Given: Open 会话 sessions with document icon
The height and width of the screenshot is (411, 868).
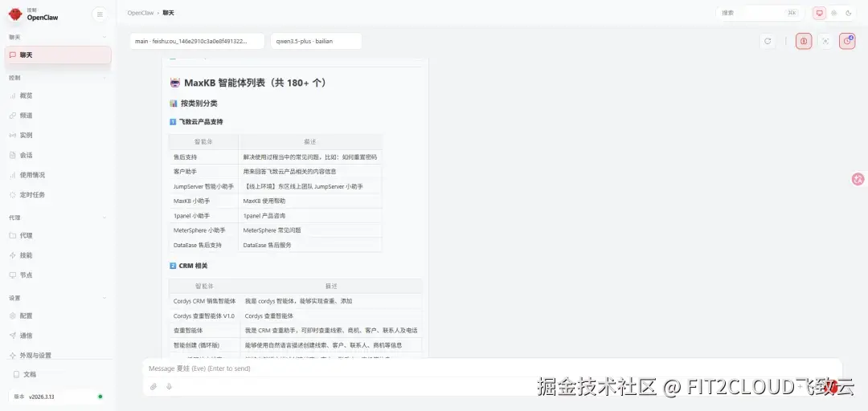Looking at the screenshot, I should pos(58,155).
